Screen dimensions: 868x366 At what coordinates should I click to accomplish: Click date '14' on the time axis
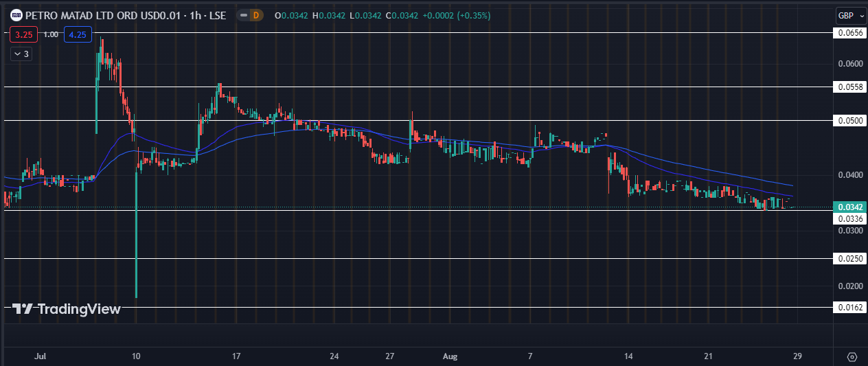click(x=628, y=356)
